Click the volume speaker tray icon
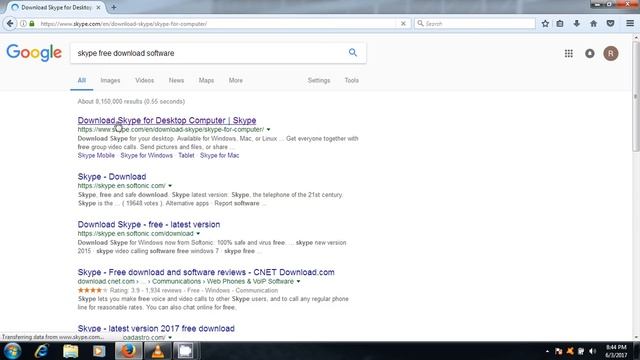Image resolution: width=640 pixels, height=360 pixels. 592,351
